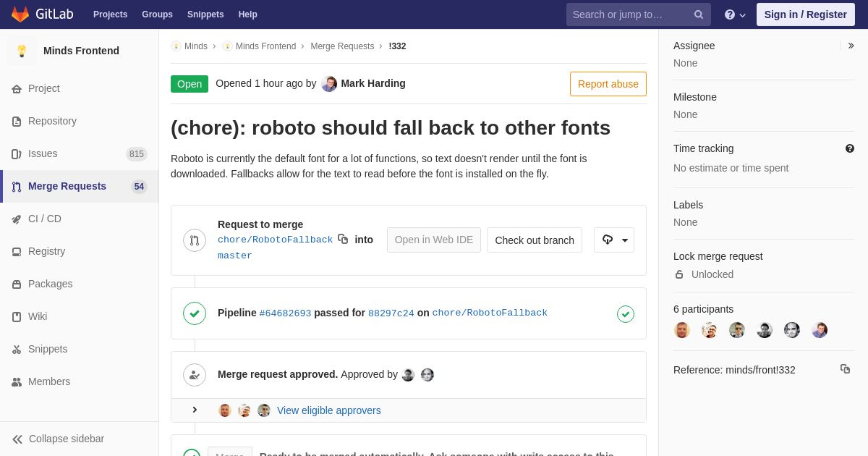This screenshot has width=868, height=456.
Task: Click the GitLab fox logo
Action: point(20,14)
